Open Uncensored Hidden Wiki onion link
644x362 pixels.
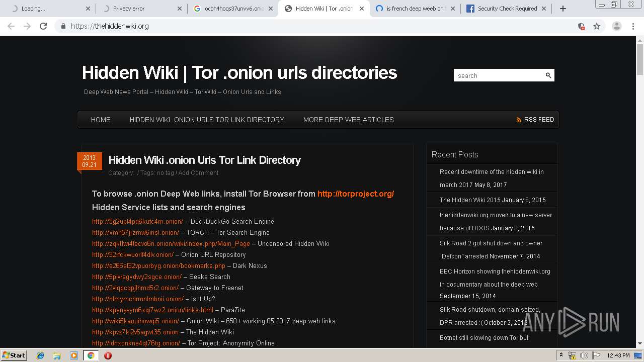tap(171, 244)
